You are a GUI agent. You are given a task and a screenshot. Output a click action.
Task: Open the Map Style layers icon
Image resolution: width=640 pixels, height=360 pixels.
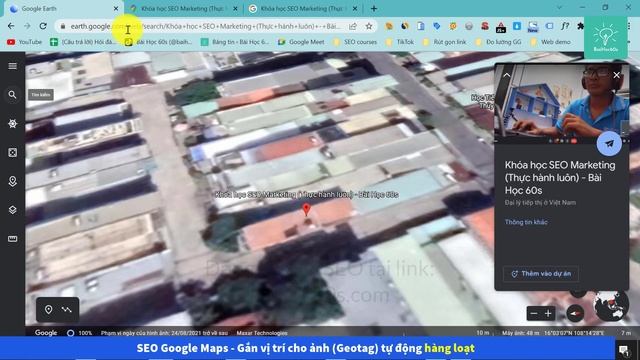(x=13, y=210)
